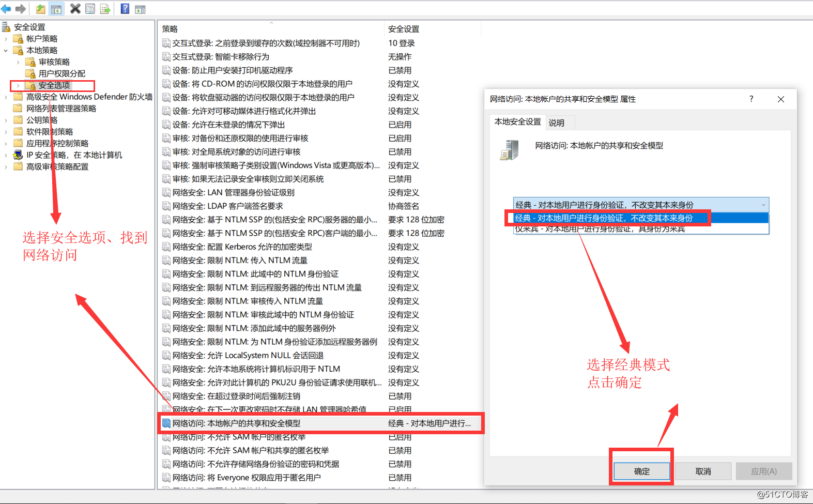
Task: Click the 帐户策略 folder icon
Action: click(x=19, y=38)
